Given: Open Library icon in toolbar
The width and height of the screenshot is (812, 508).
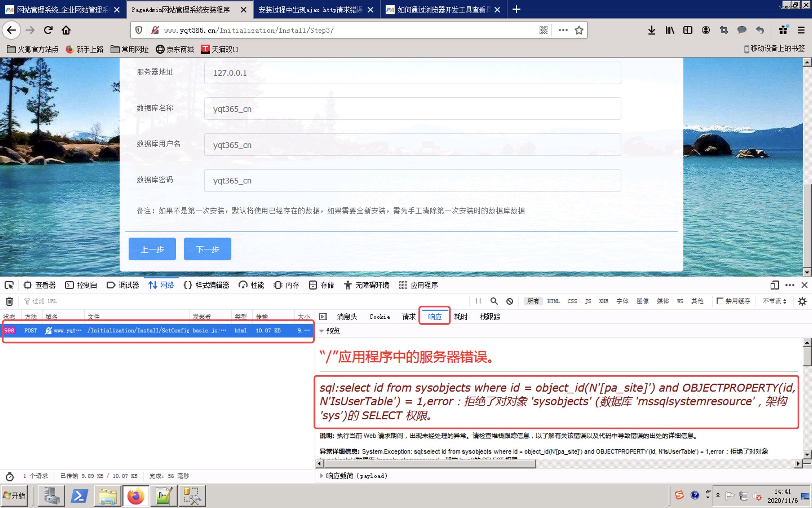Looking at the screenshot, I should (x=670, y=30).
